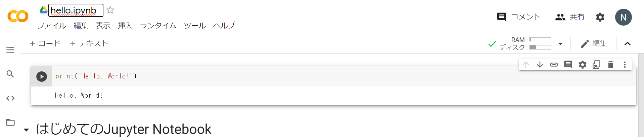644x137 pixels.
Task: Mirror cell in tab icon
Action: pyautogui.click(x=597, y=65)
